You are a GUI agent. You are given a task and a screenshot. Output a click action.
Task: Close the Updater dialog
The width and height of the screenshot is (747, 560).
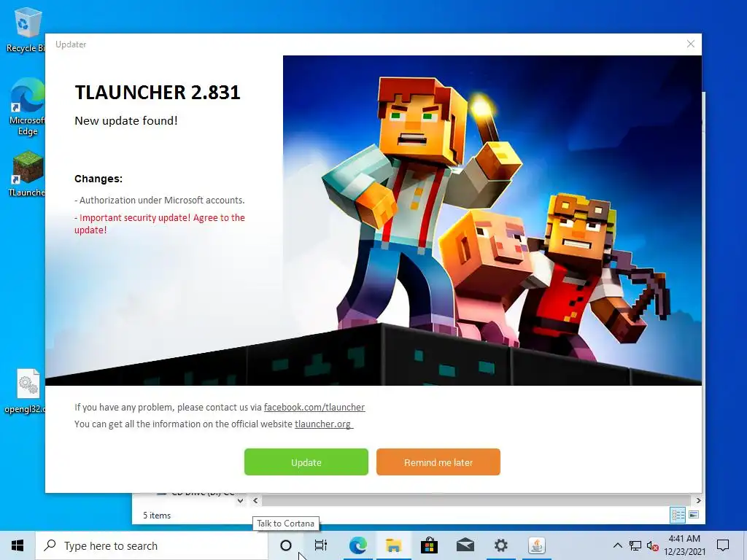pyautogui.click(x=690, y=44)
